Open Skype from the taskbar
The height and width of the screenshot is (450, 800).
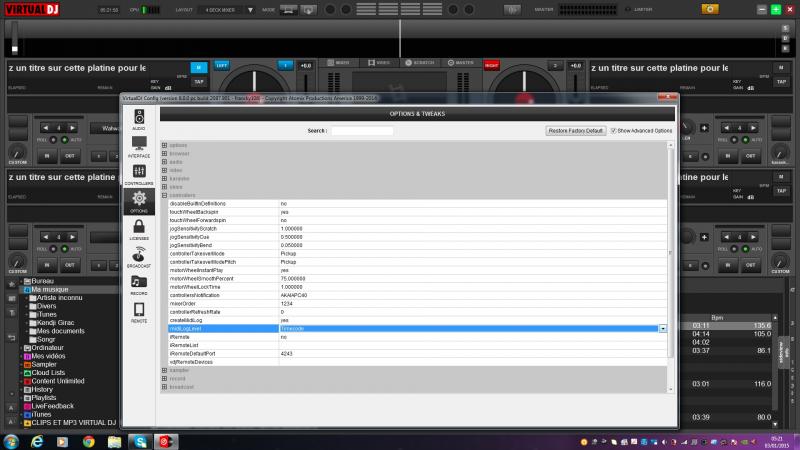click(x=140, y=441)
